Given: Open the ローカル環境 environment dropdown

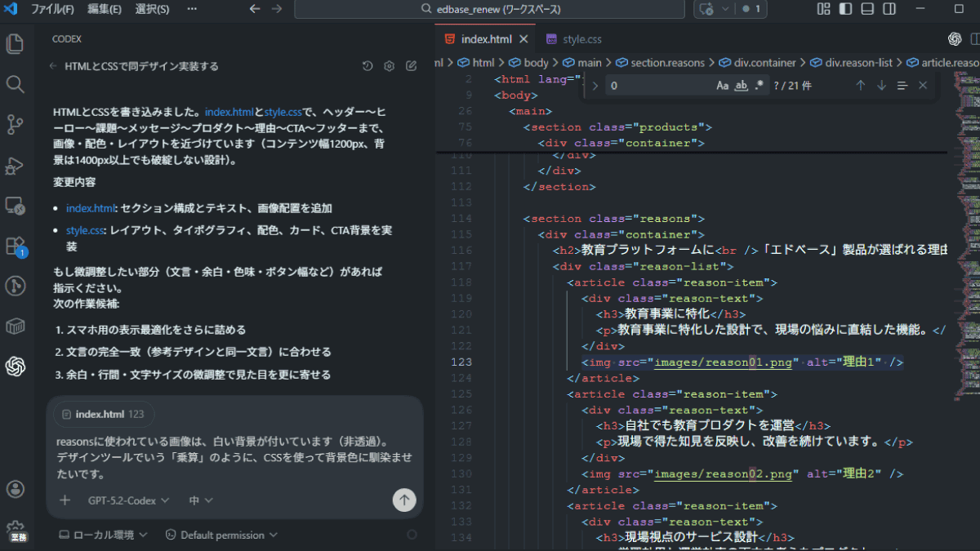Looking at the screenshot, I should coord(104,535).
